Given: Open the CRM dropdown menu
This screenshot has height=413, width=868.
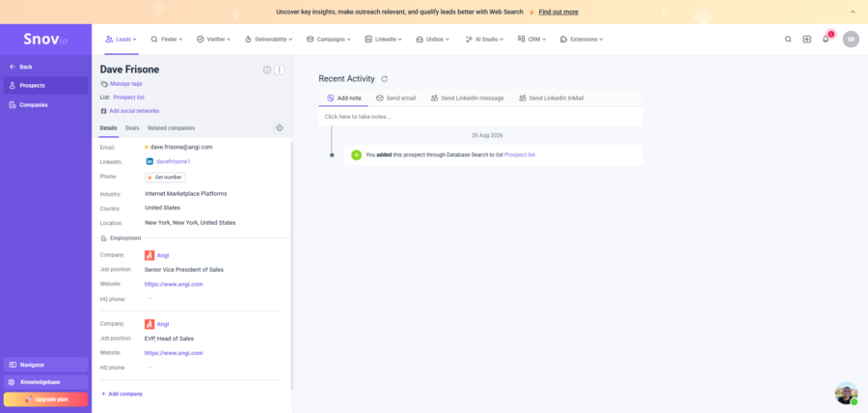Looking at the screenshot, I should (532, 40).
